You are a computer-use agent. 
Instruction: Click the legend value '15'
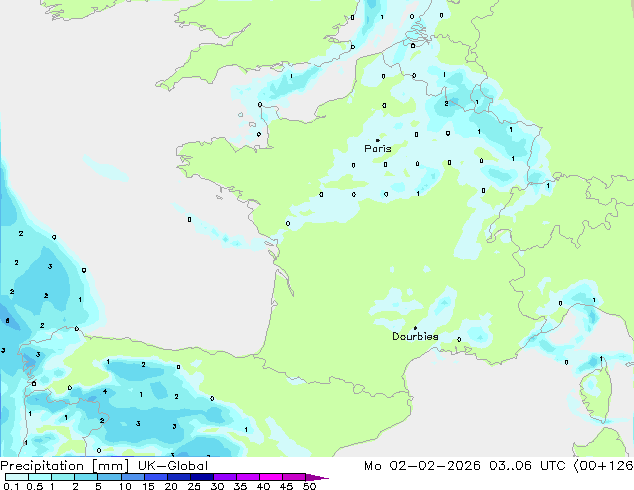tap(148, 486)
